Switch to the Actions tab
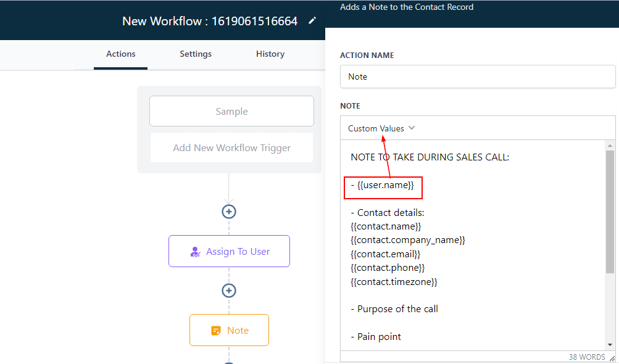 click(x=120, y=54)
